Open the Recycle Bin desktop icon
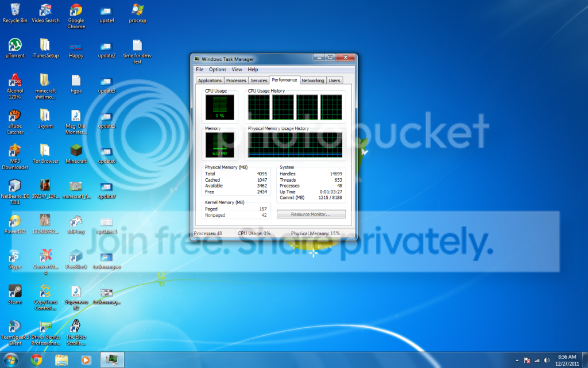This screenshot has height=368, width=588. [15, 14]
